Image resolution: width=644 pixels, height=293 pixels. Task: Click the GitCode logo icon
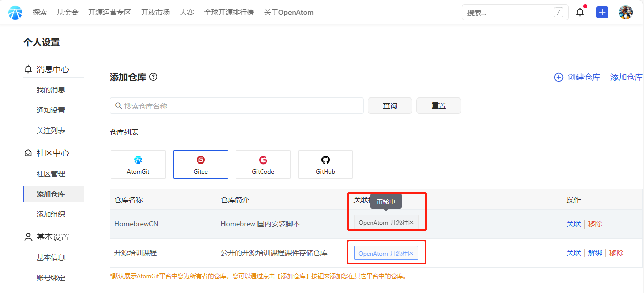click(263, 160)
